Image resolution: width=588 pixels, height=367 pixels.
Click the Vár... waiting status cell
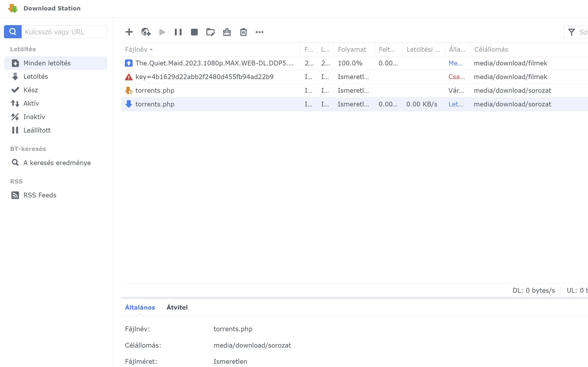[456, 90]
